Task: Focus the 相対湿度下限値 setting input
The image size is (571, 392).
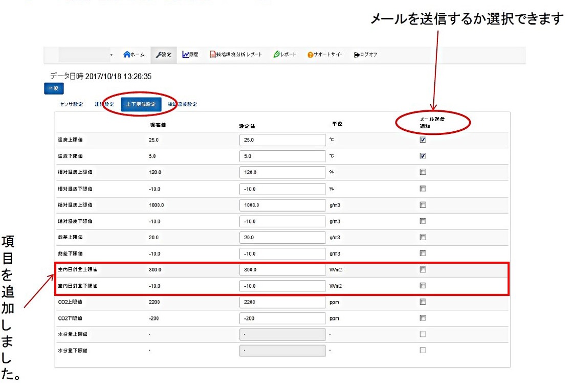Action: pyautogui.click(x=282, y=189)
